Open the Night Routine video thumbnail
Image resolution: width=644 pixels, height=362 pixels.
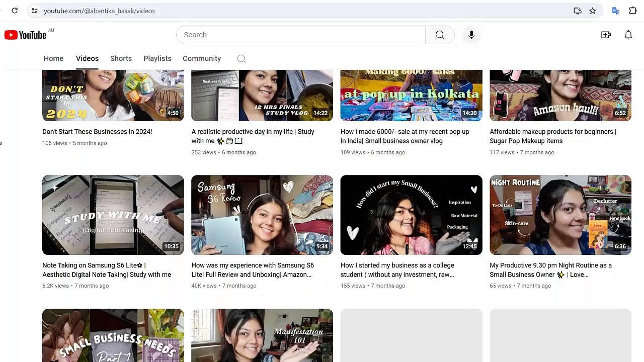(x=560, y=215)
